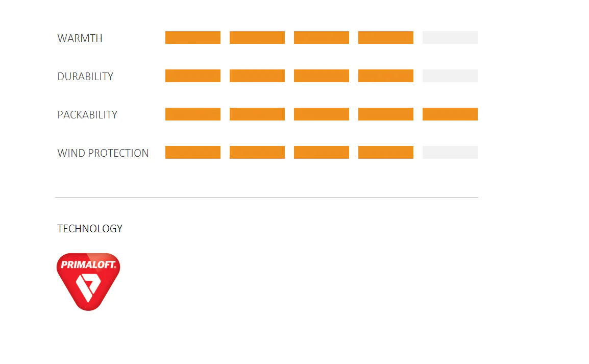The height and width of the screenshot is (364, 589).
Task: Click the PrimaLoft technology logo
Action: [x=88, y=282]
